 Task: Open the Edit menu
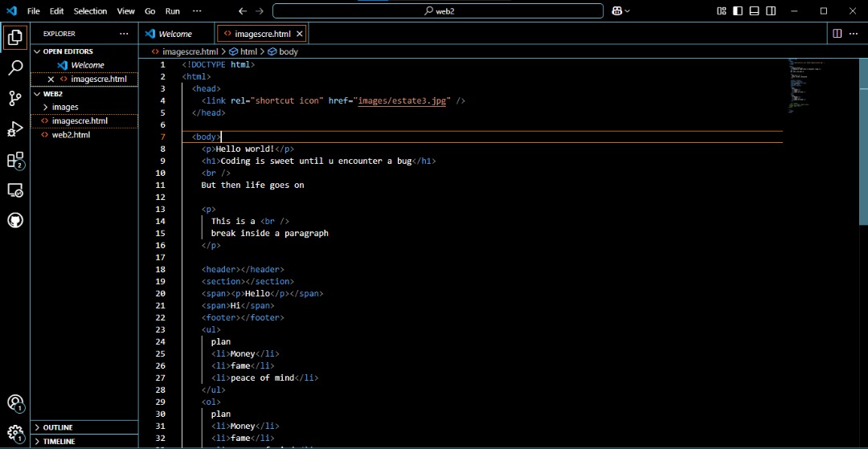pyautogui.click(x=56, y=11)
